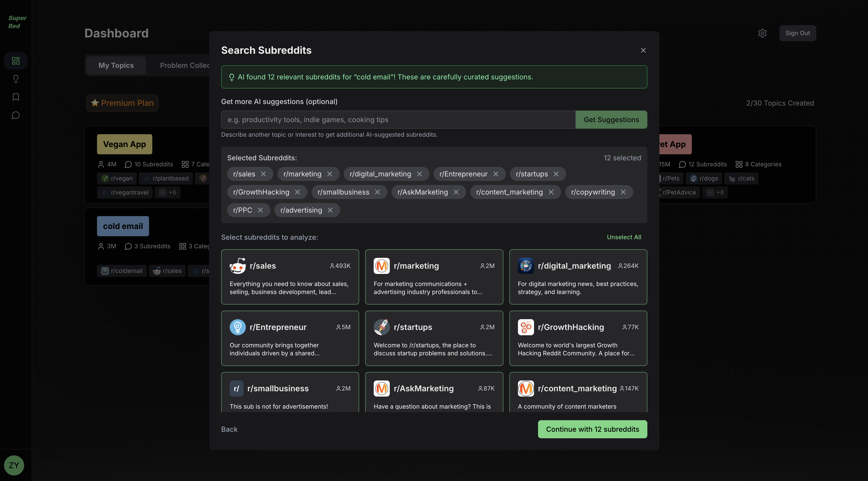Image resolution: width=868 pixels, height=481 pixels.
Task: Deselect the r/GrowthHacking subreddit card
Action: click(x=578, y=338)
